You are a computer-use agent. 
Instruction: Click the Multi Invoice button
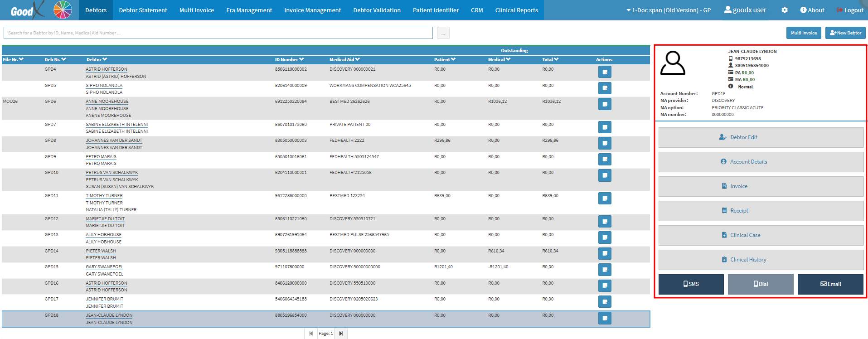click(x=804, y=33)
